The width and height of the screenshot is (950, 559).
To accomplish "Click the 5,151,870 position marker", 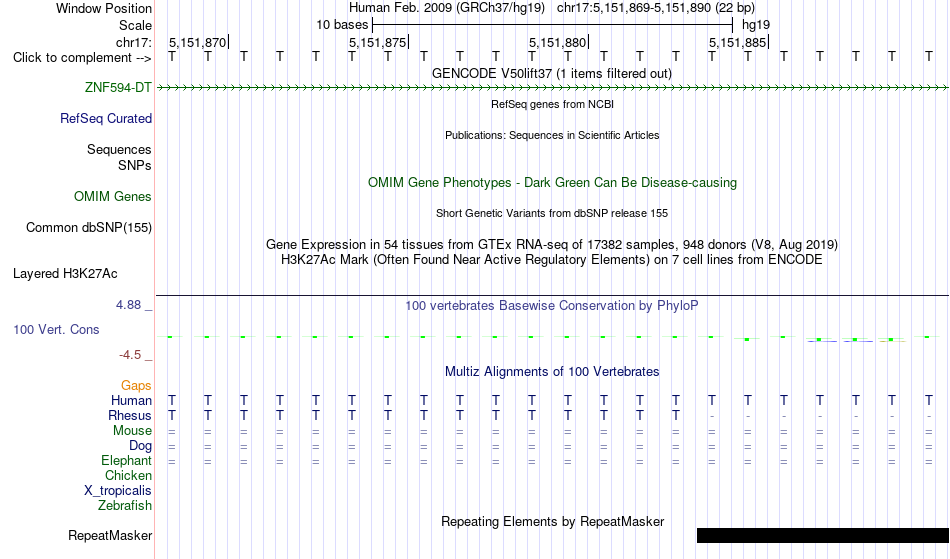I will [198, 42].
